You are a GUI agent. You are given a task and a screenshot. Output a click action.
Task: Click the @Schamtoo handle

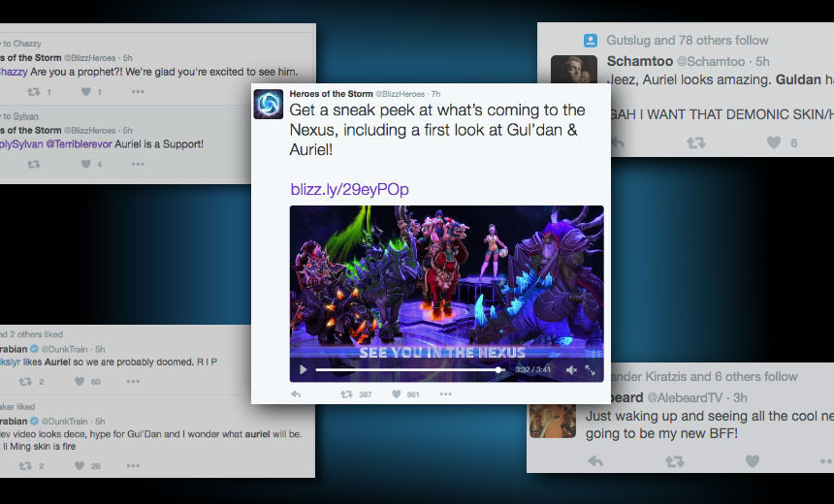711,62
